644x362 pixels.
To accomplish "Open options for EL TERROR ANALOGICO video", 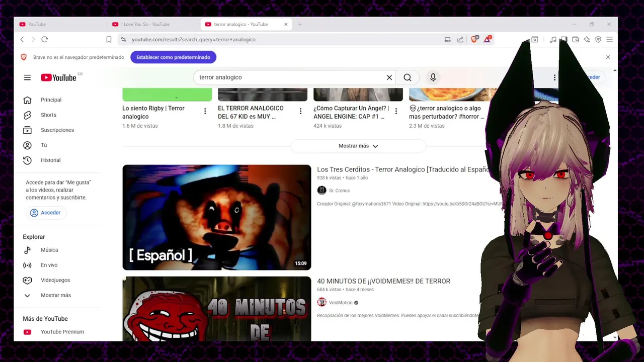I will click(x=300, y=111).
